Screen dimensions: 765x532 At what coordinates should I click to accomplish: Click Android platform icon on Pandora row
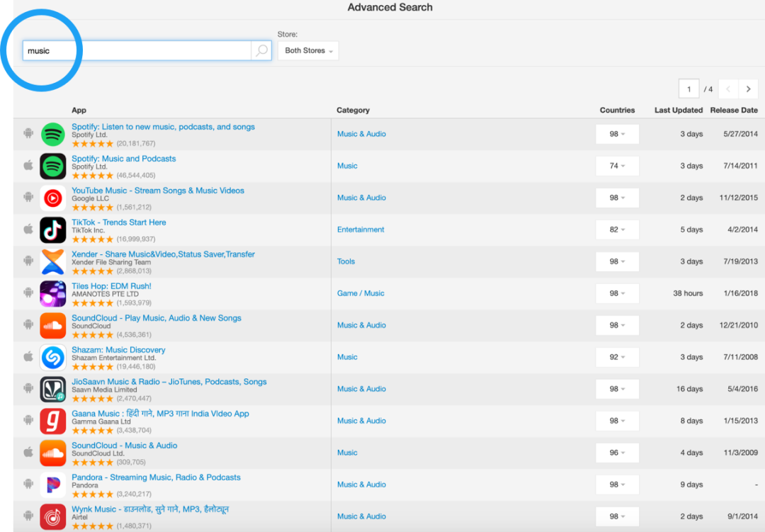point(28,484)
